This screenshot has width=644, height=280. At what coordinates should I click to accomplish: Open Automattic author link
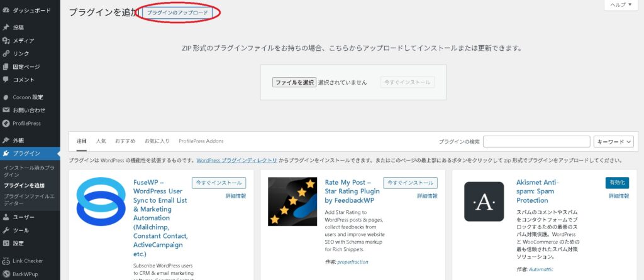pos(541,269)
